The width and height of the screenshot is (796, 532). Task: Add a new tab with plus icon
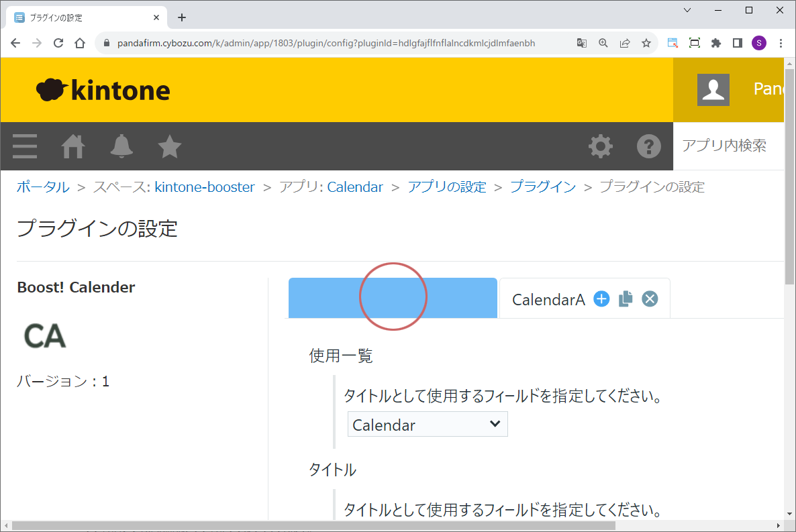(601, 299)
